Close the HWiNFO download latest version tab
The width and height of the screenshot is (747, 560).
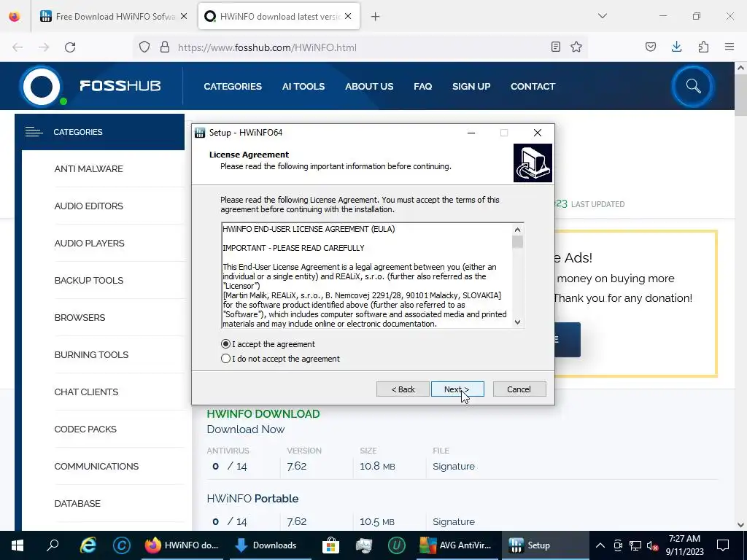[x=348, y=16]
